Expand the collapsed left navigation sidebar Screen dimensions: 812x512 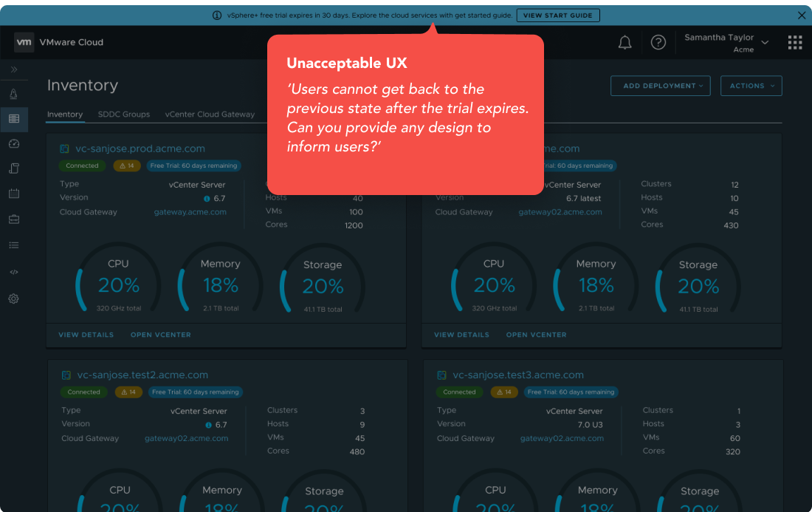click(14, 69)
